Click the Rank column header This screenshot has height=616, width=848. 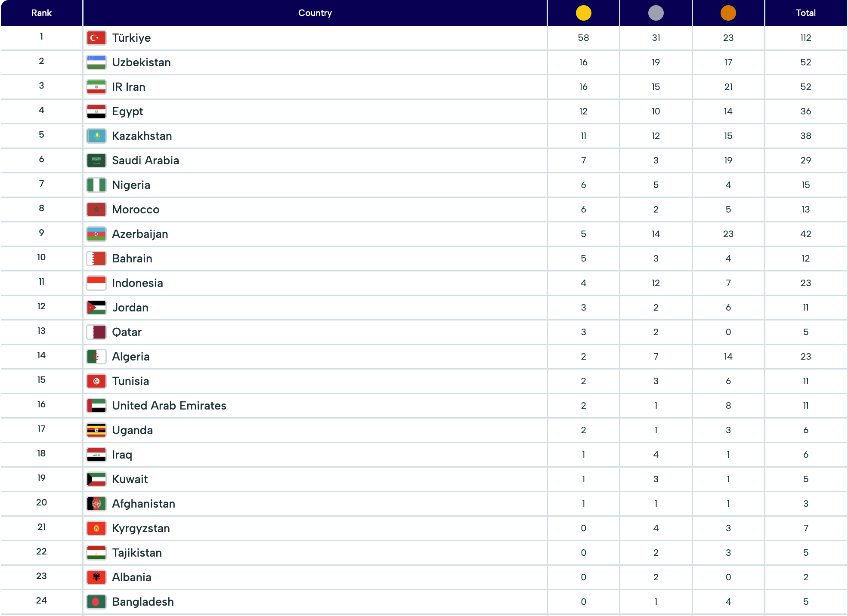tap(41, 13)
